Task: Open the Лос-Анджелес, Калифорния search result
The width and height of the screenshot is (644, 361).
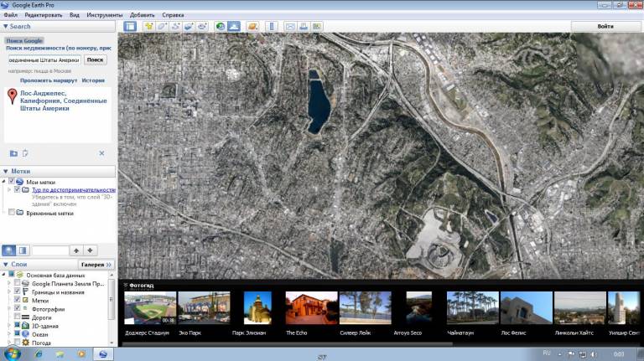Action: 63,101
